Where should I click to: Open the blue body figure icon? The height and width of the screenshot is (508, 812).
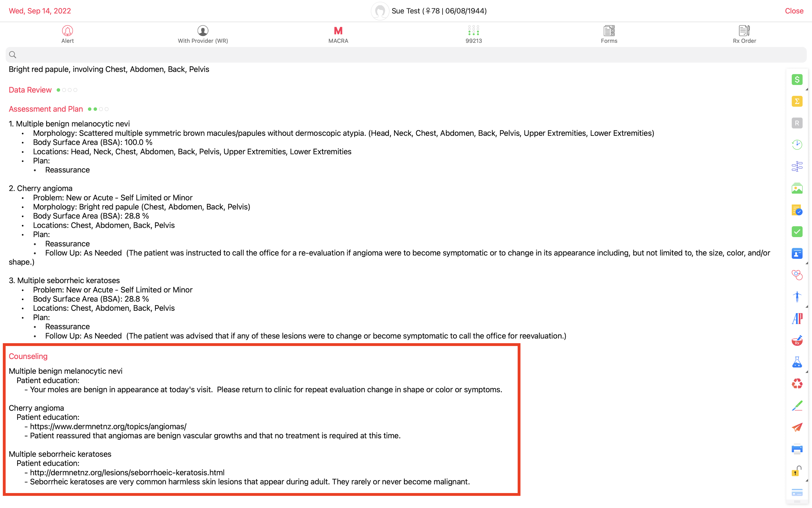click(797, 297)
